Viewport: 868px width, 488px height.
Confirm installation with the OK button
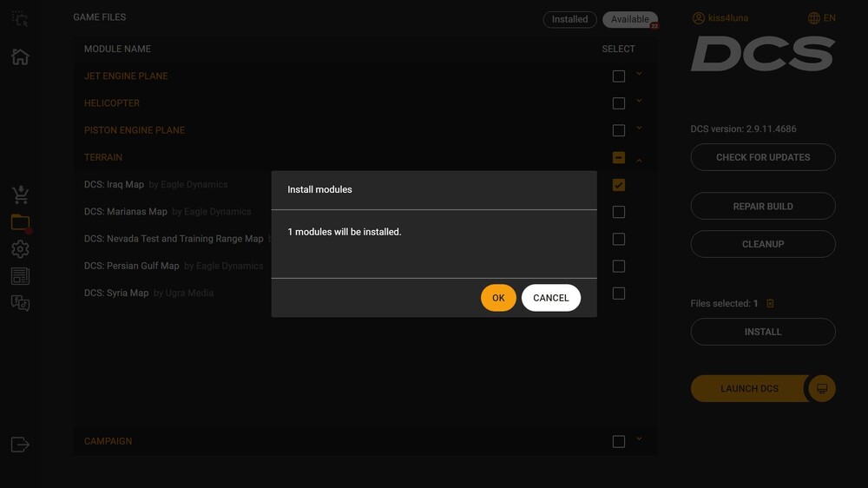click(498, 298)
